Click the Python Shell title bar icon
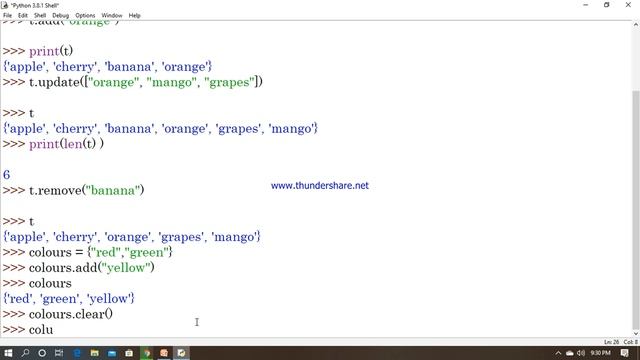Viewport: 640px width, 360px height. 5,5
